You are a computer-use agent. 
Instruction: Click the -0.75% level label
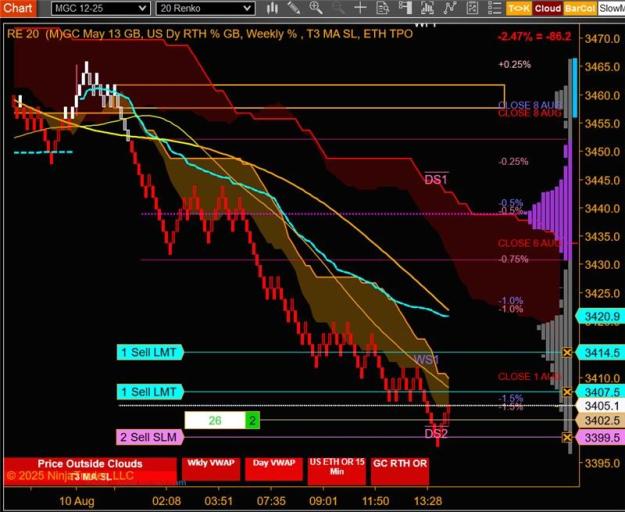[513, 259]
